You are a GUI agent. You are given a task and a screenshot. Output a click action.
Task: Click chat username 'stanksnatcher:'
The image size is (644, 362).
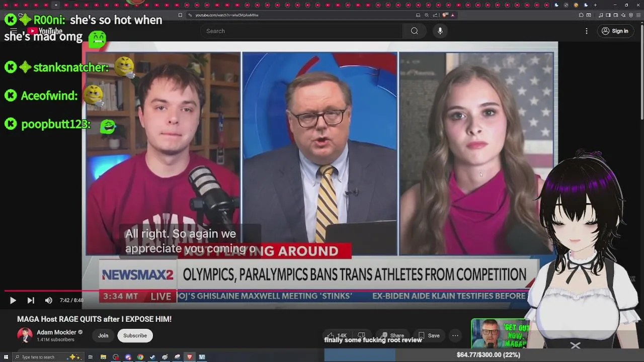coord(71,67)
